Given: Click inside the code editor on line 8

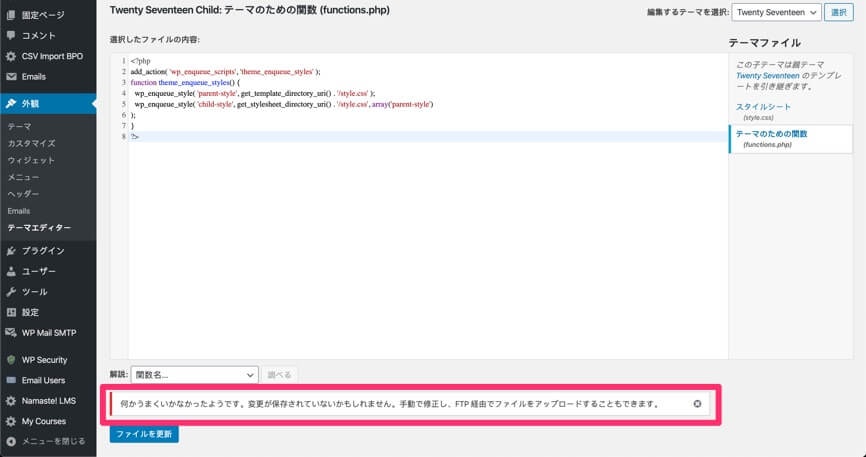Looking at the screenshot, I should tap(428, 136).
